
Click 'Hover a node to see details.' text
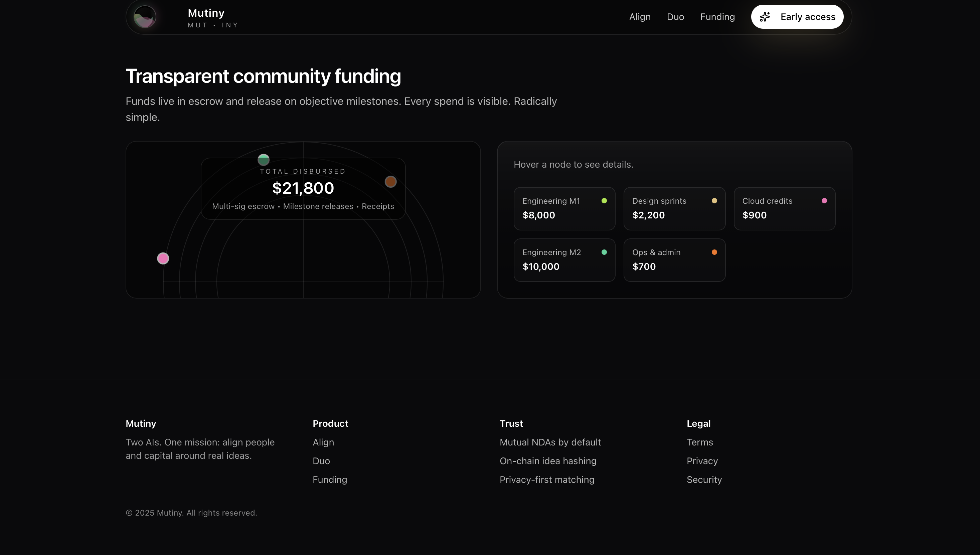coord(573,164)
